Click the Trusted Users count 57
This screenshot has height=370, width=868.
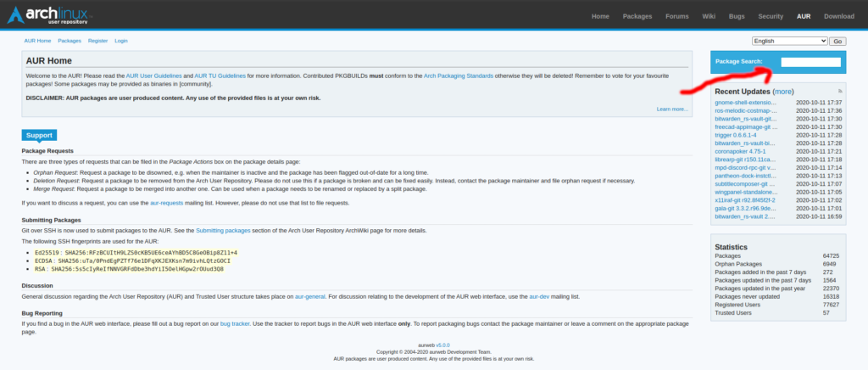(826, 313)
